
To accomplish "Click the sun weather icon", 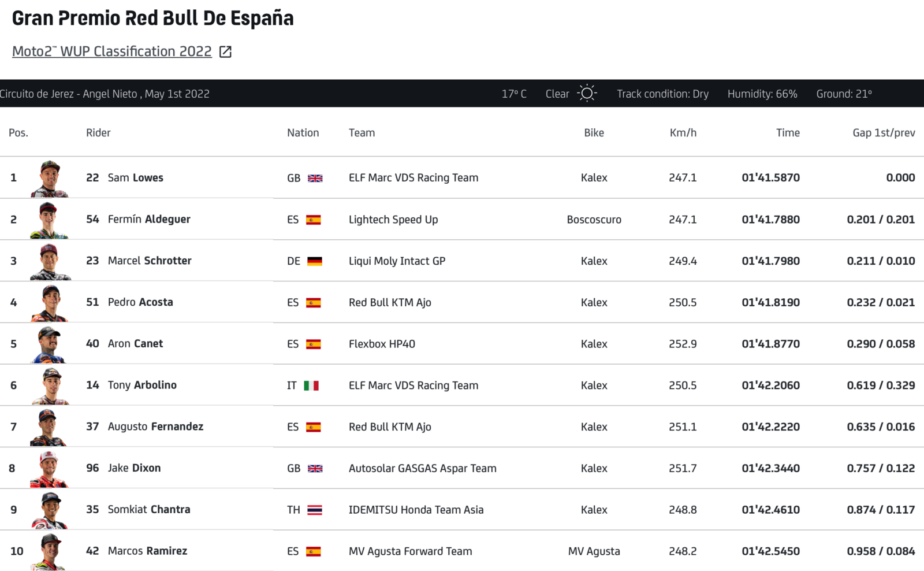I will click(587, 94).
